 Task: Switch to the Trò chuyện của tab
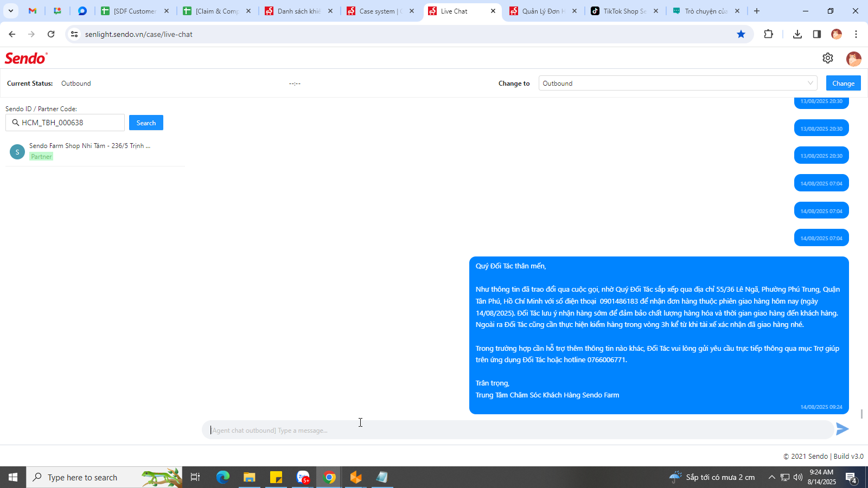705,11
